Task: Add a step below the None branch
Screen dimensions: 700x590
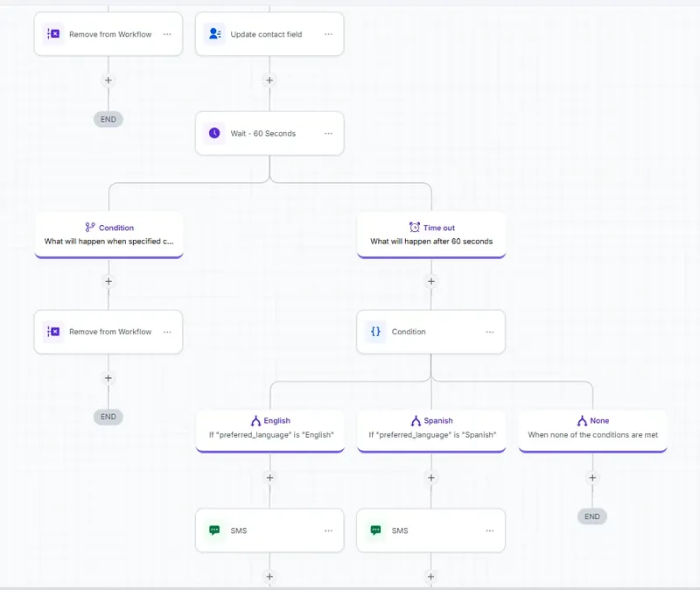Action: [x=592, y=478]
